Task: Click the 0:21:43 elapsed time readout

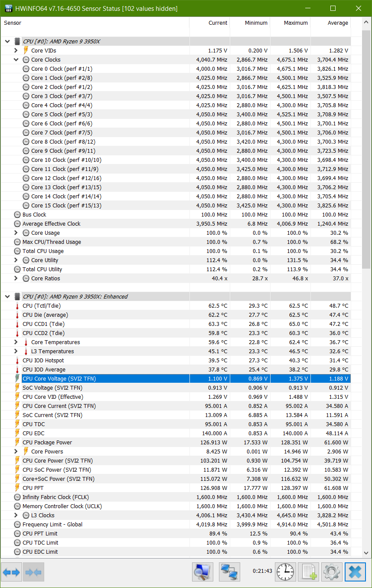Action: (x=262, y=571)
